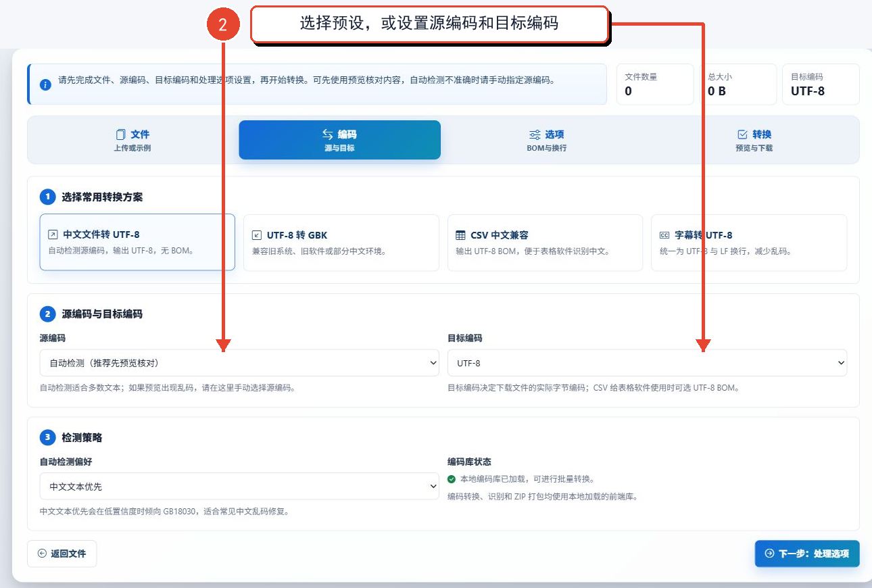Screen dimensions: 872x588
Task: Click the back arrow icon in 返回文件
Action: (x=43, y=554)
